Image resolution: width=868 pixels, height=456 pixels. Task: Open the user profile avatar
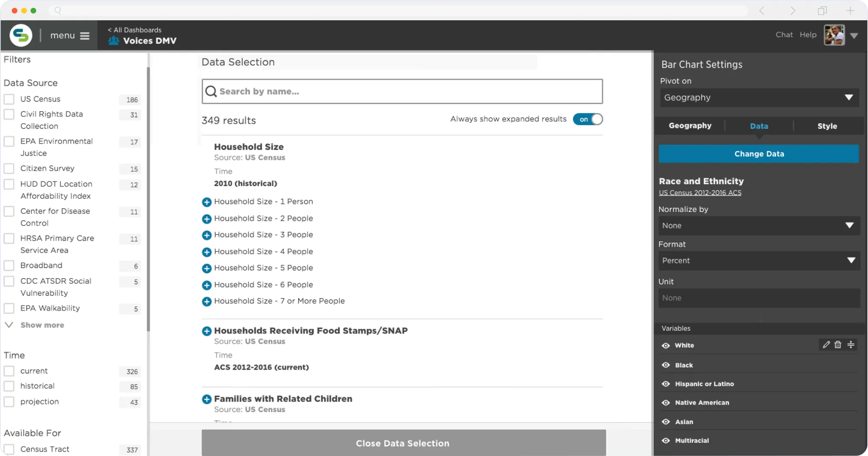pos(834,35)
